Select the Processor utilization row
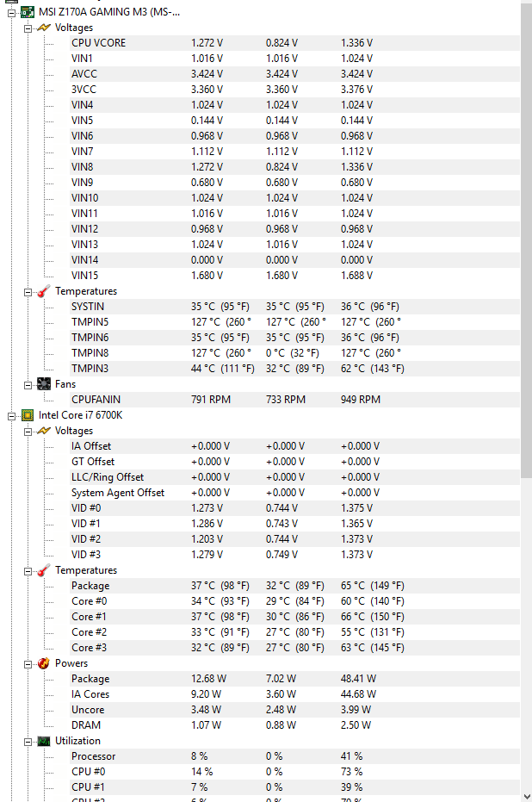The width and height of the screenshot is (532, 802). click(295, 756)
